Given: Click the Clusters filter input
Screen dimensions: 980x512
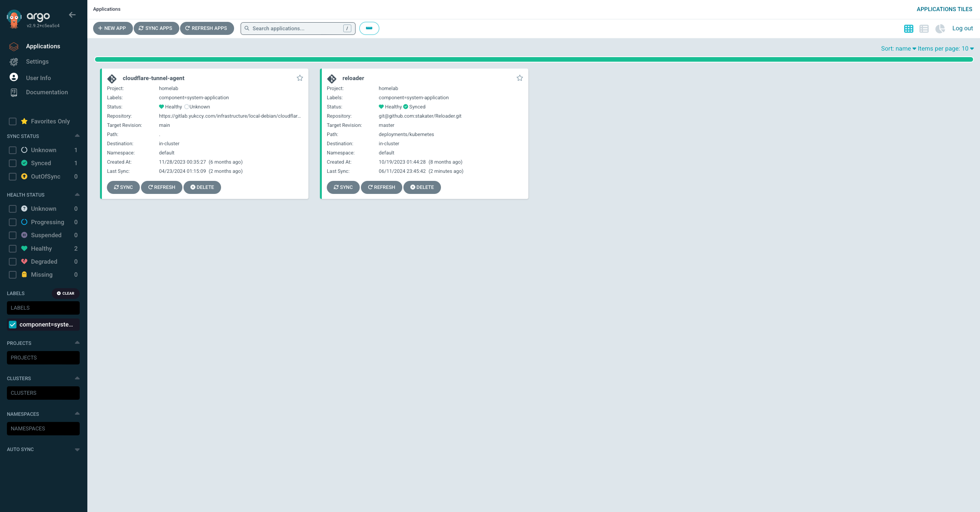Looking at the screenshot, I should pos(43,393).
